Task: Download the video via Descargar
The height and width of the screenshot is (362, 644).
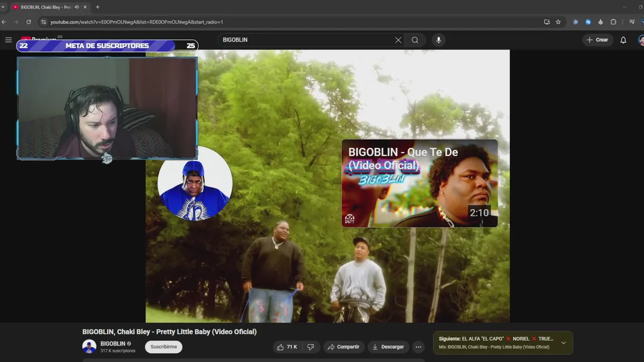Action: 388,347
